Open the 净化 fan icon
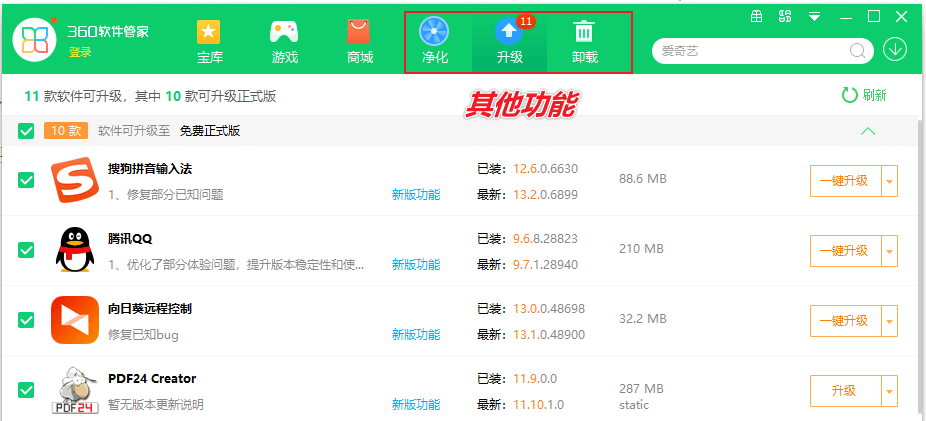The width and height of the screenshot is (926, 421). click(434, 32)
